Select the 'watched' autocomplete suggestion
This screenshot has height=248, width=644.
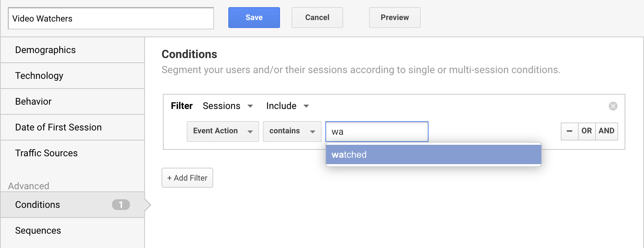pyautogui.click(x=433, y=154)
